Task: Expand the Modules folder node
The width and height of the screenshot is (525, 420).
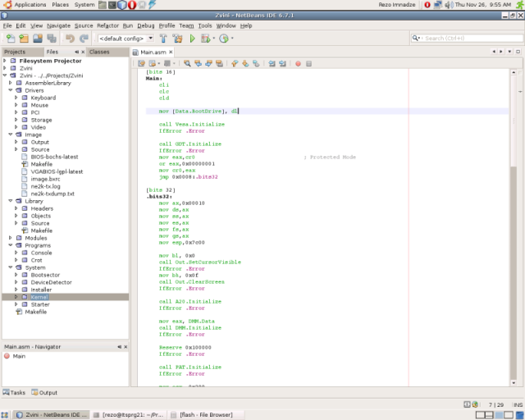Action: click(x=11, y=238)
